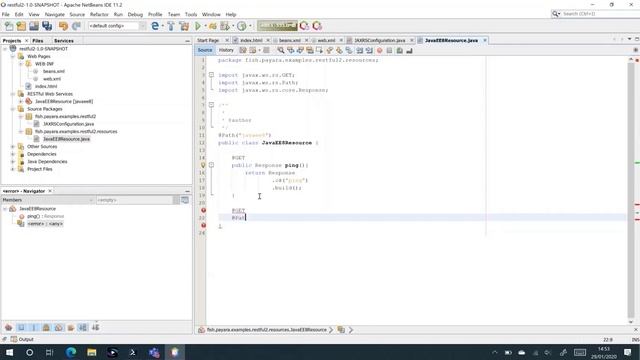Open Windows Start menu
640x360 pixels.
(9, 352)
